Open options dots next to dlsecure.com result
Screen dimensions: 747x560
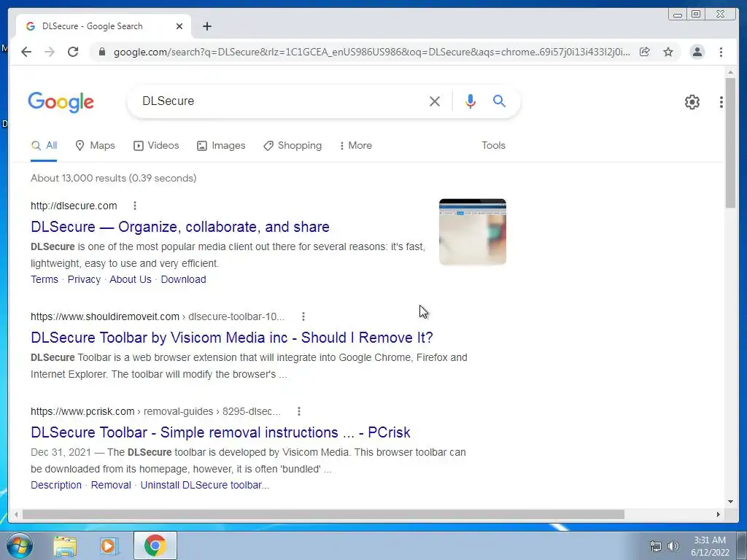point(135,206)
